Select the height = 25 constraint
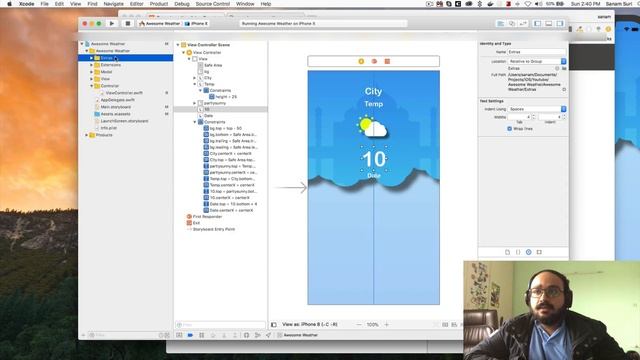 [226, 97]
